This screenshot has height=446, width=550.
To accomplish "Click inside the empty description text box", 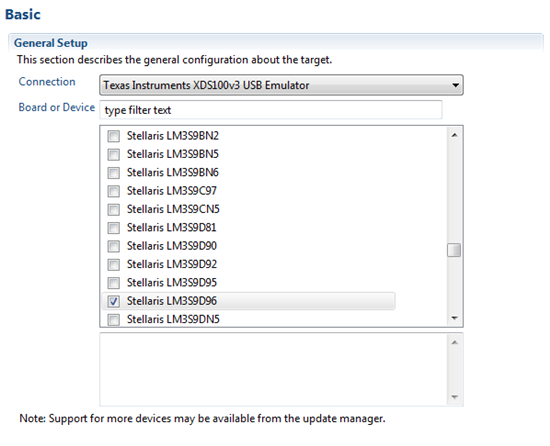I will [274, 370].
